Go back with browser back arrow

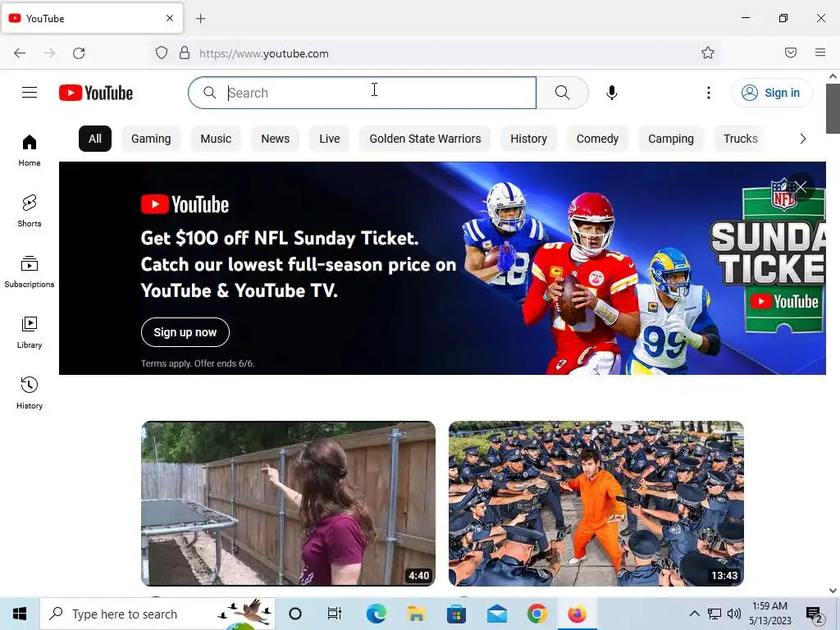pos(20,53)
